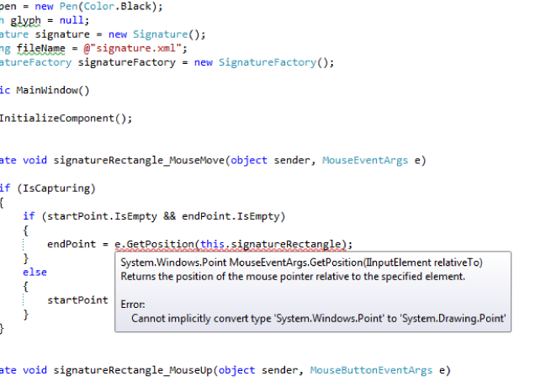This screenshot has width=551, height=392.
Task: Click startPoint inside the else block
Action: [77, 300]
